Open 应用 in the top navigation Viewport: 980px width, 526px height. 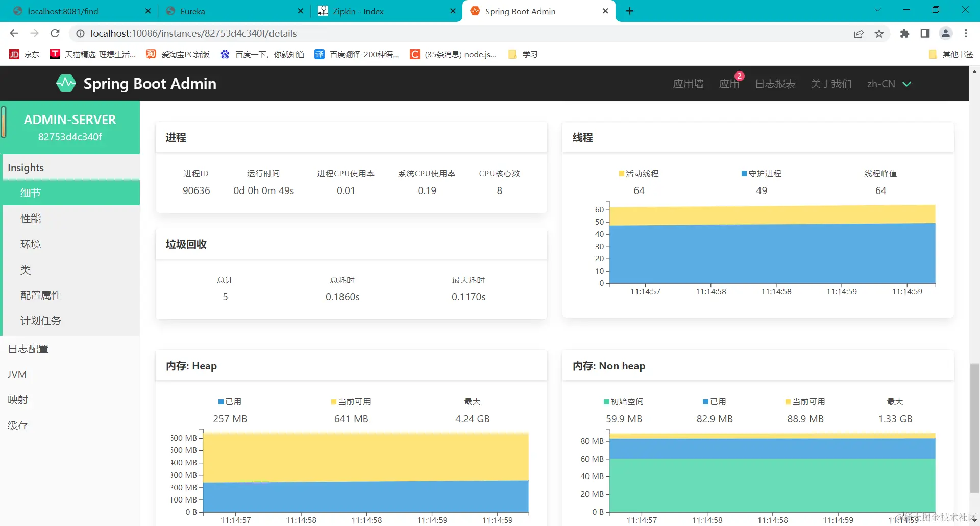[x=729, y=84]
